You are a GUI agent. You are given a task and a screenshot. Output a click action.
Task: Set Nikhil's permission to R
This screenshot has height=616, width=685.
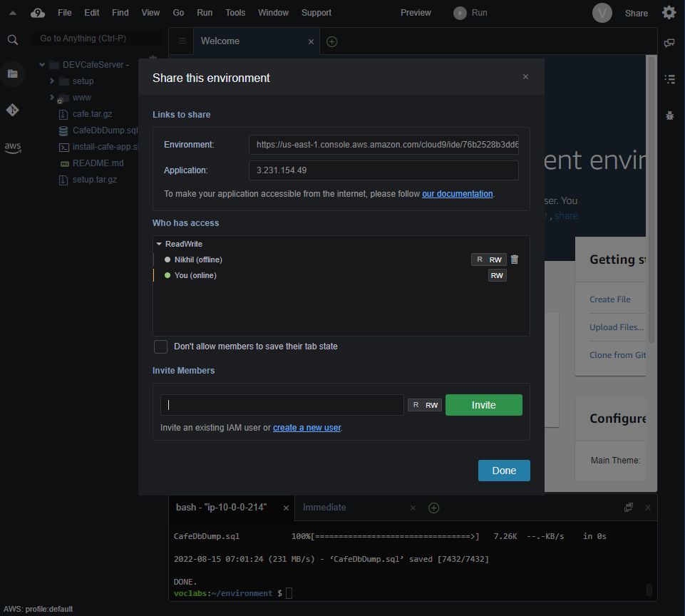pyautogui.click(x=479, y=260)
